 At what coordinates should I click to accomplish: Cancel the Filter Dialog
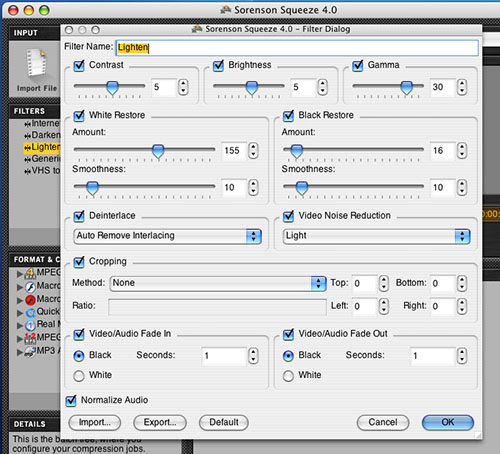(x=383, y=422)
